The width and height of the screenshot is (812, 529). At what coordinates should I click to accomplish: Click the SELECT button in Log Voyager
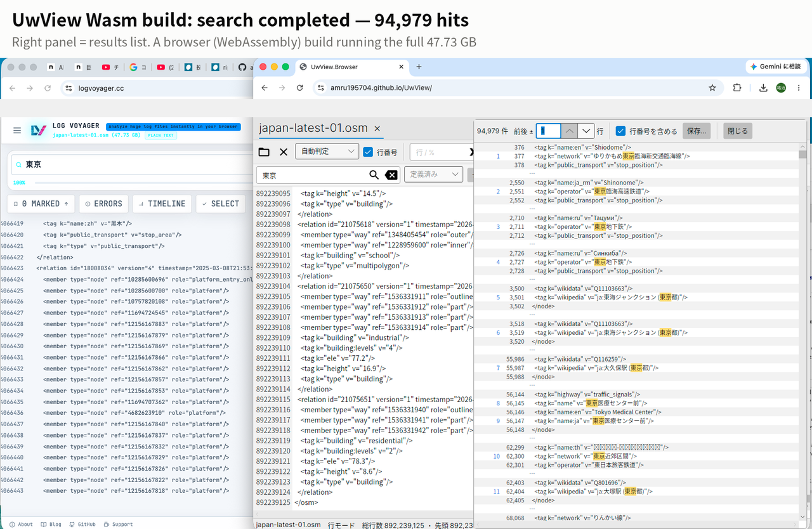pos(220,204)
